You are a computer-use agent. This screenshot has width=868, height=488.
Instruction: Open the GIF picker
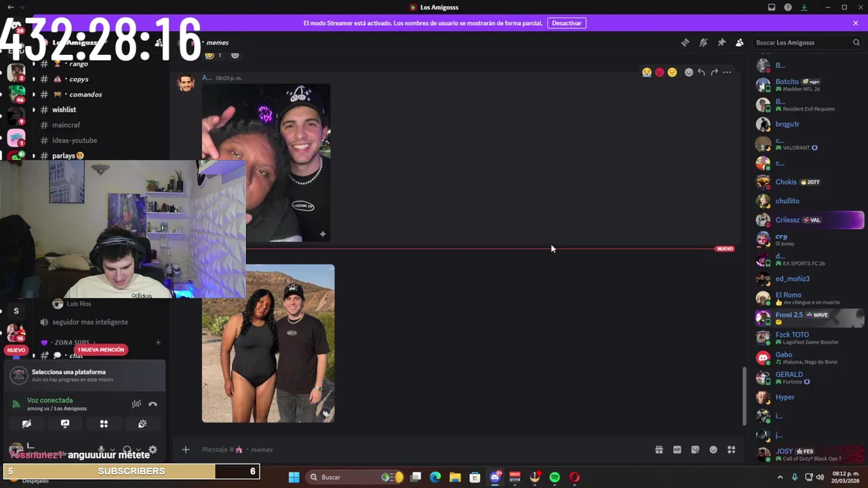point(677,449)
